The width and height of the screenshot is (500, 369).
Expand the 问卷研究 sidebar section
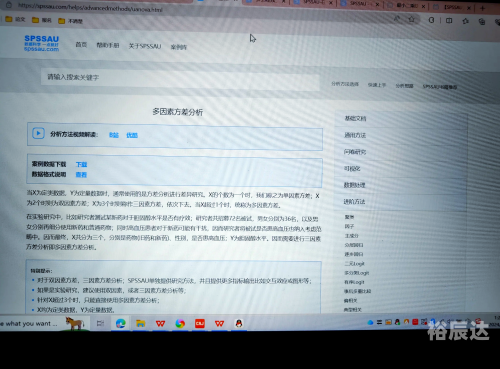tap(401, 152)
